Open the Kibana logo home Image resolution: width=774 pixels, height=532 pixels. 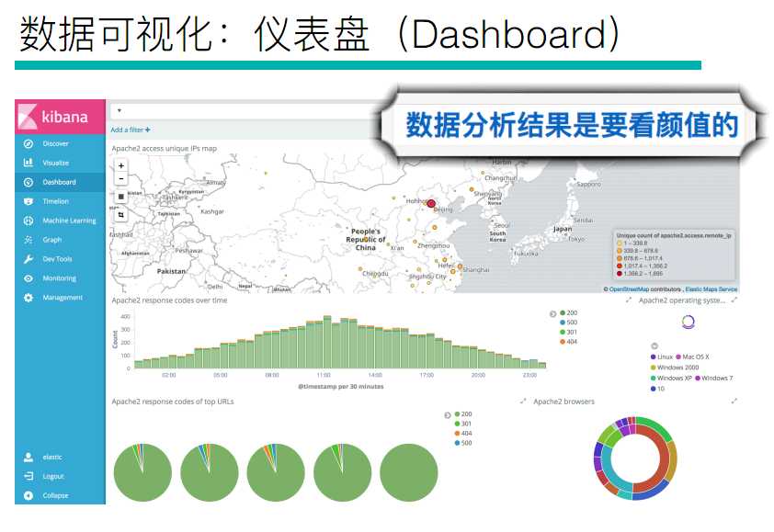click(x=60, y=117)
